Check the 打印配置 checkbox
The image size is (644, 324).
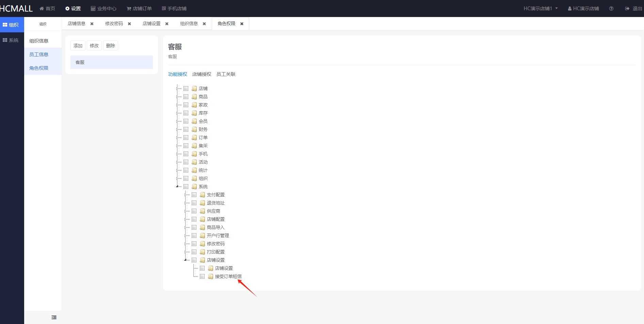194,252
